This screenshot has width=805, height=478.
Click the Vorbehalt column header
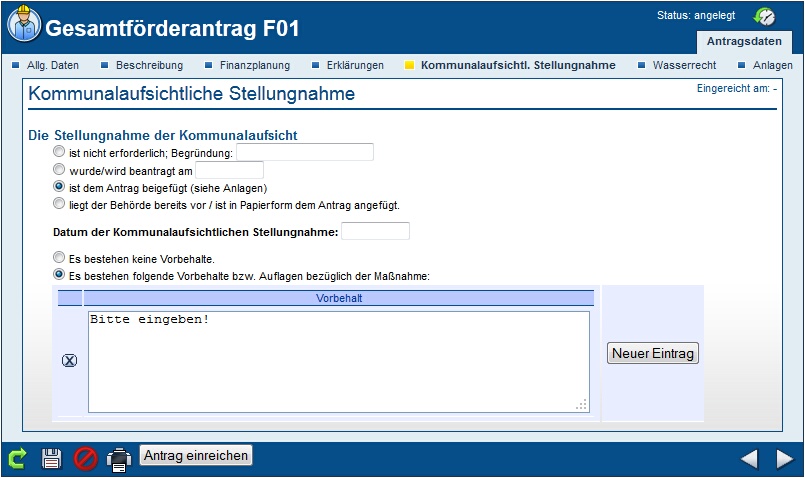[339, 298]
